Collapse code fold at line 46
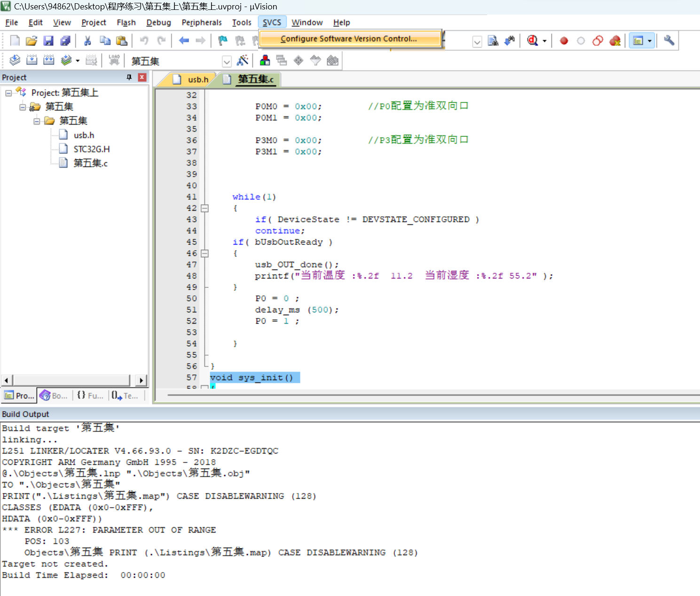Screen dimensions: 700x596 pos(204,253)
